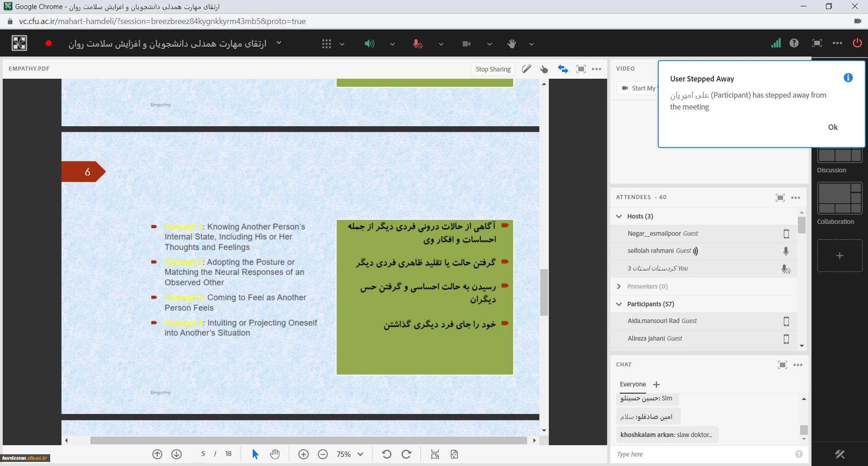Expand the Presenters (0) group
This screenshot has height=466, width=868.
(619, 286)
